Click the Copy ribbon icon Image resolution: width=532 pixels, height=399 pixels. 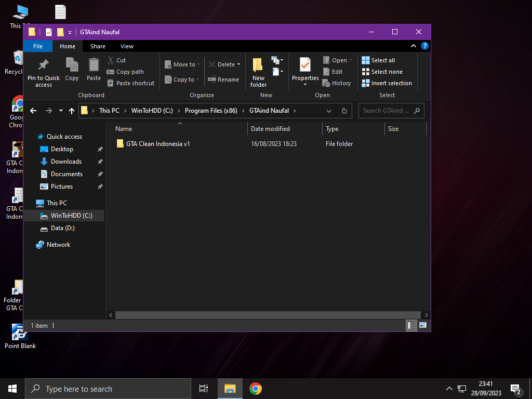(72, 65)
